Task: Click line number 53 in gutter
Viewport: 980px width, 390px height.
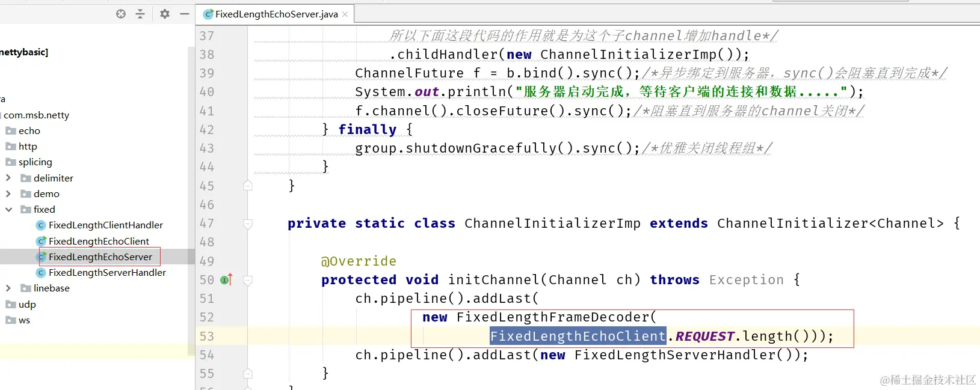Action: (207, 336)
